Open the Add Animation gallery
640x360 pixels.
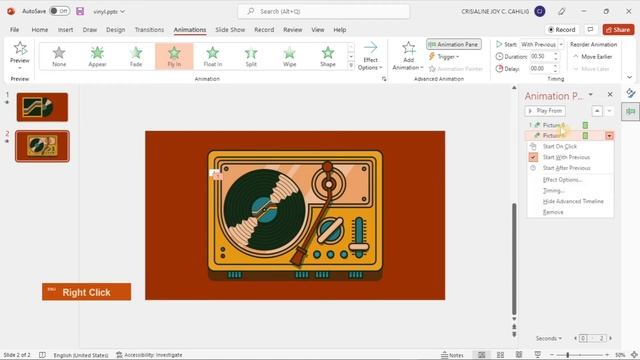(408, 56)
